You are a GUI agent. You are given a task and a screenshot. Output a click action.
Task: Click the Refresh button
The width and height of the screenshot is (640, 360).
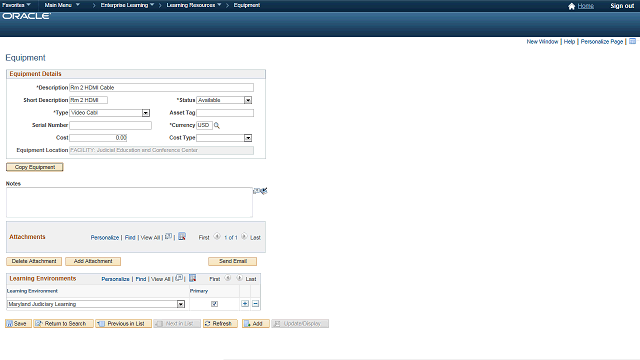(220, 324)
